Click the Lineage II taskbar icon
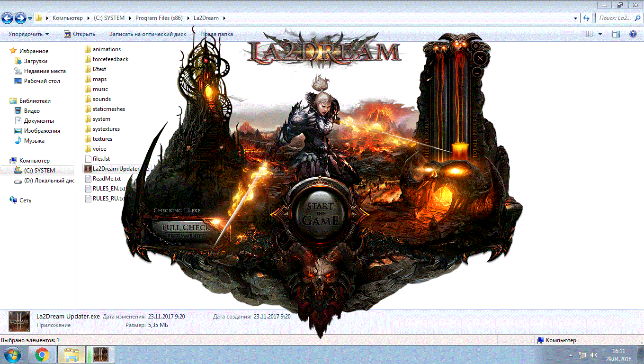 (100, 354)
